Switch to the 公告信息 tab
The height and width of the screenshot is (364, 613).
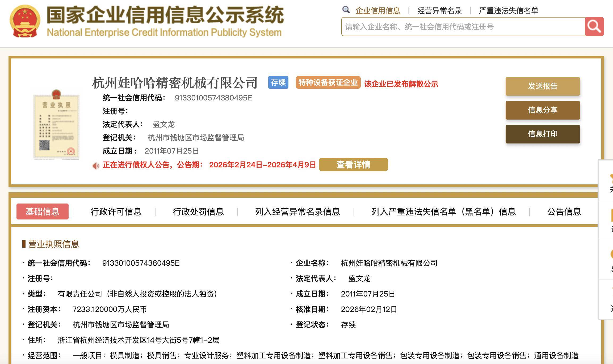pyautogui.click(x=564, y=211)
